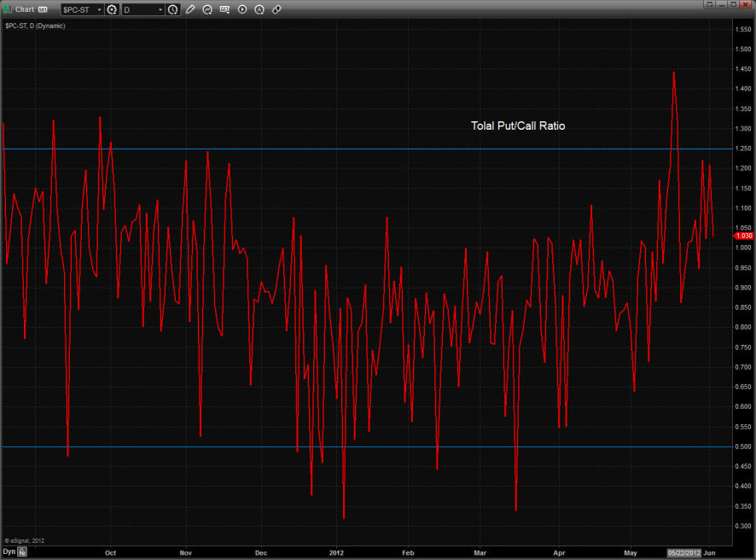Click the GET studies toolbar icon
This screenshot has height=560, width=756.
click(x=224, y=9)
